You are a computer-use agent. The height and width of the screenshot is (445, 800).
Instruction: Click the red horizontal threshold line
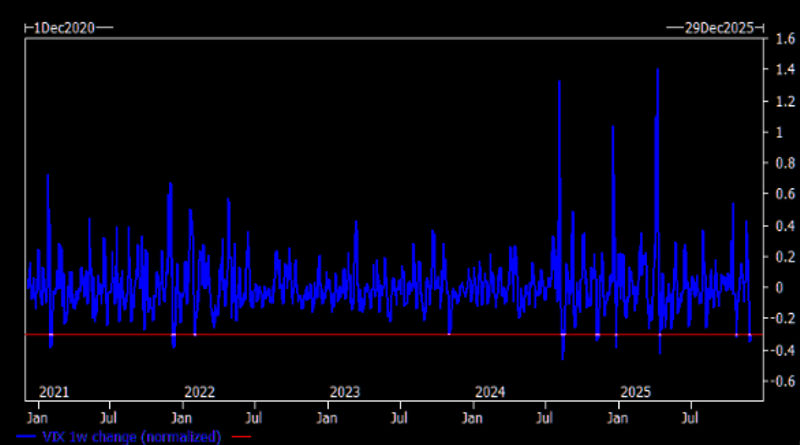point(400,334)
